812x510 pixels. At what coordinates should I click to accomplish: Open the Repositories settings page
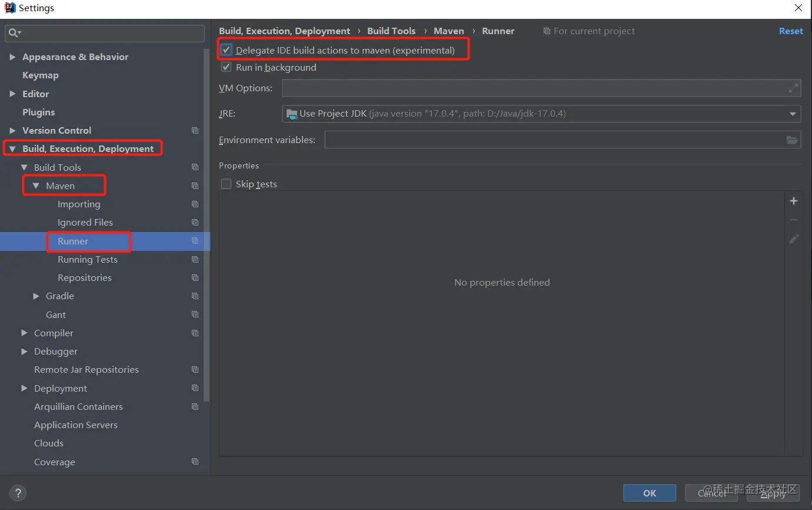click(85, 277)
